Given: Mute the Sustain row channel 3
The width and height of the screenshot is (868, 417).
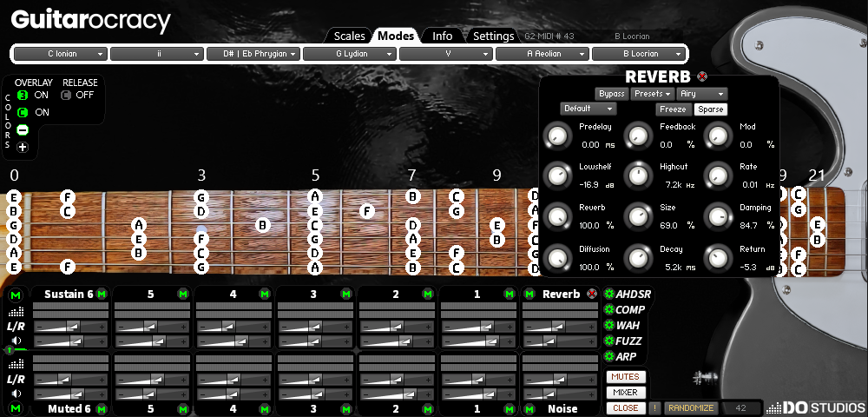Looking at the screenshot, I should coord(346,294).
